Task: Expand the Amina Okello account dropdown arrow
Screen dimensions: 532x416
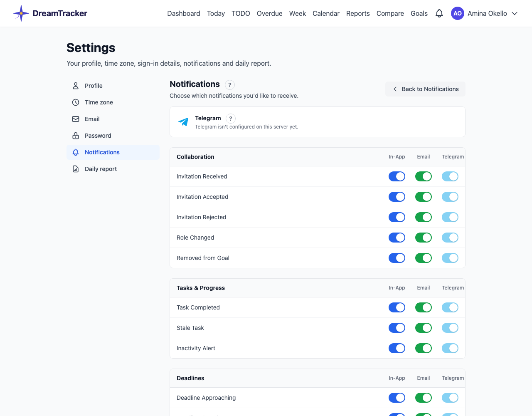Action: (x=515, y=13)
